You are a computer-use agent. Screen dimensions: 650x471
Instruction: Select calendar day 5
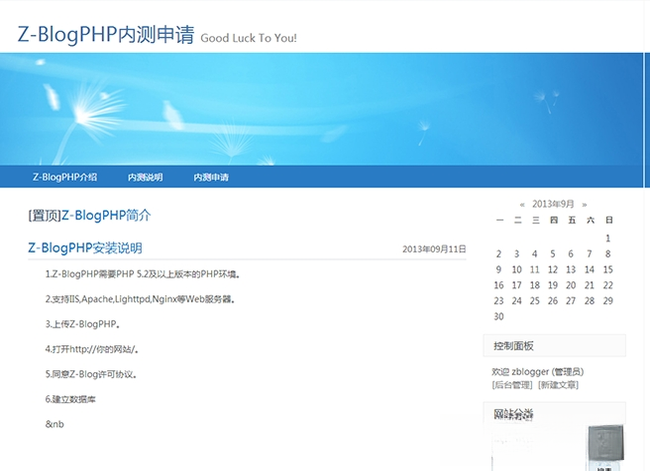pyautogui.click(x=553, y=254)
